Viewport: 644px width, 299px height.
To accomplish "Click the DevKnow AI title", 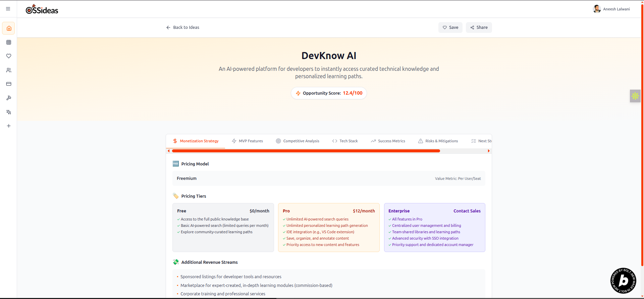I will [329, 56].
